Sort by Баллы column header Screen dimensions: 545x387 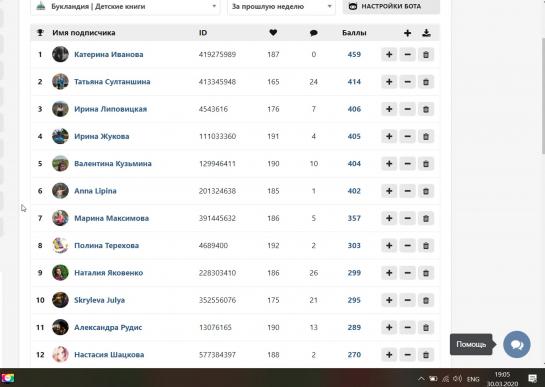click(354, 33)
